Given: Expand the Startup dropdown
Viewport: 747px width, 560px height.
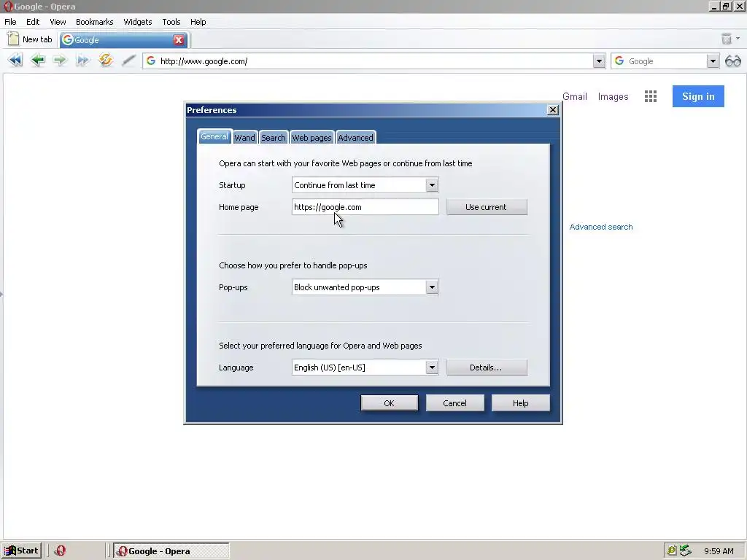Looking at the screenshot, I should [x=432, y=185].
